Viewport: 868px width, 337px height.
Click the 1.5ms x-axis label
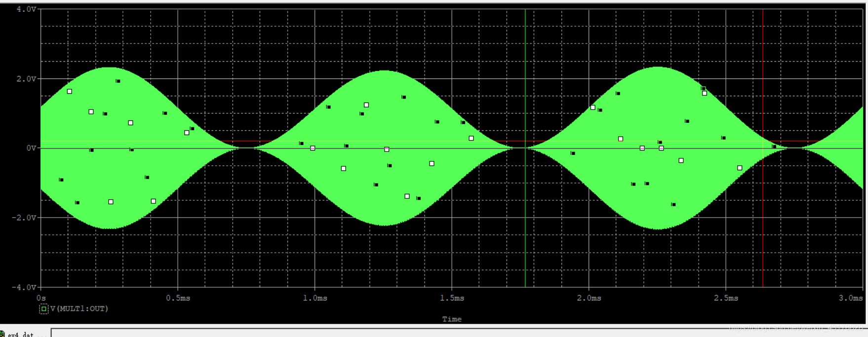coord(452,298)
